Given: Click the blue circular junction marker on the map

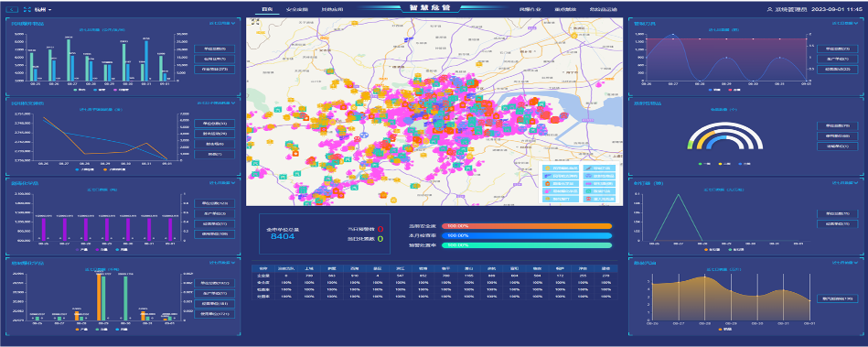Looking at the screenshot, I should coord(364,135).
